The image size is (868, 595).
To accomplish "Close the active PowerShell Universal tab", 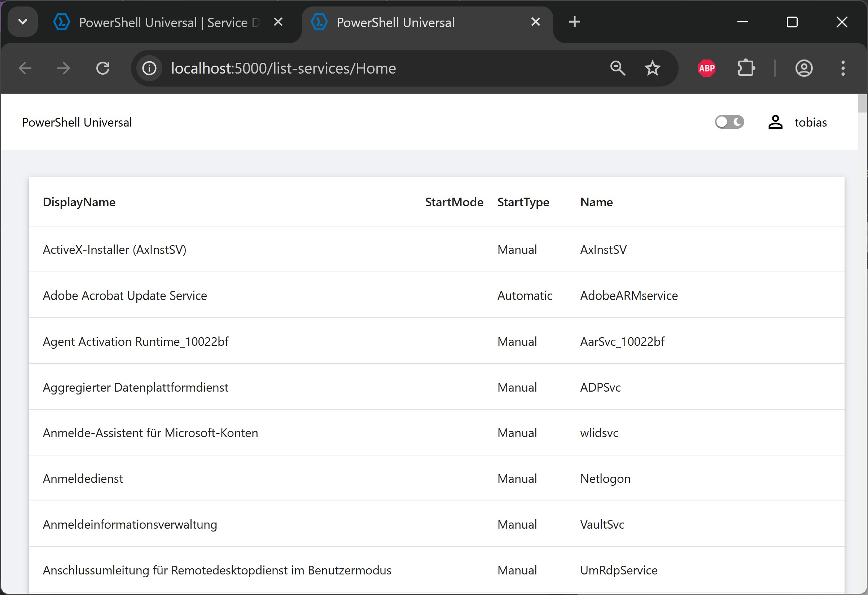I will (x=535, y=22).
